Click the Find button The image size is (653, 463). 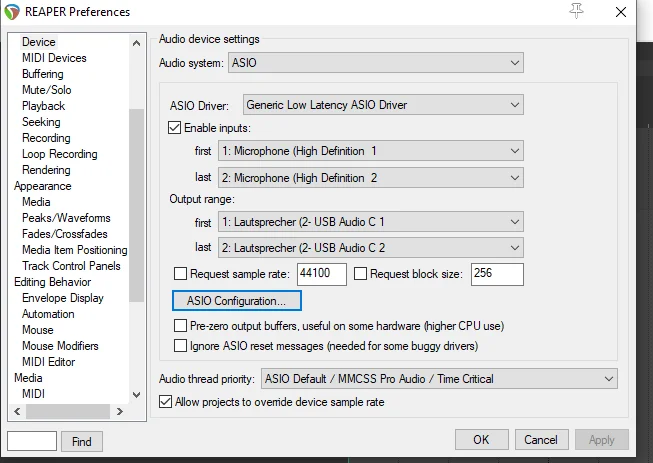[82, 441]
